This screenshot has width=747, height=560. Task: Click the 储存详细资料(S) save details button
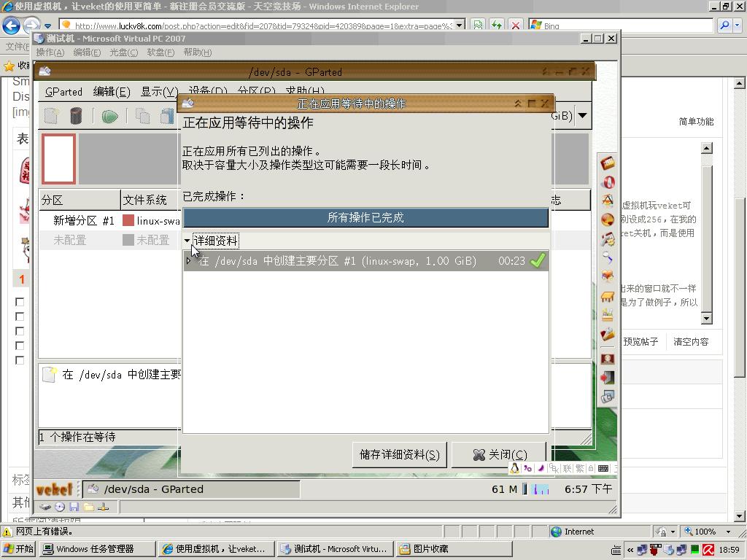coord(399,455)
